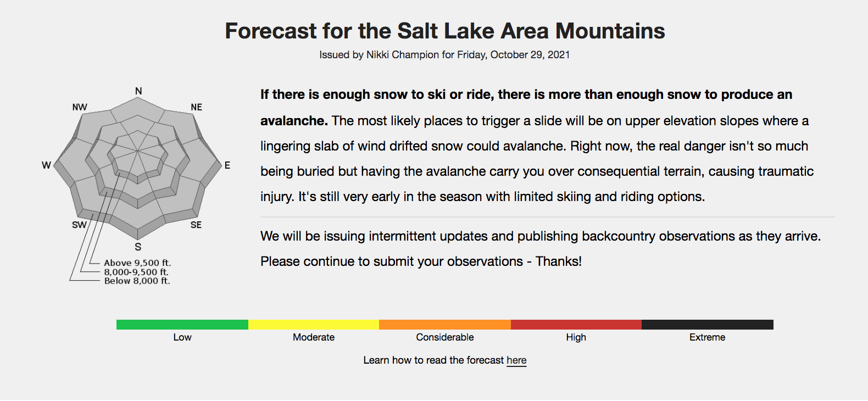The image size is (868, 401).
Task: Click the N label on the compass rose
Action: tap(138, 91)
